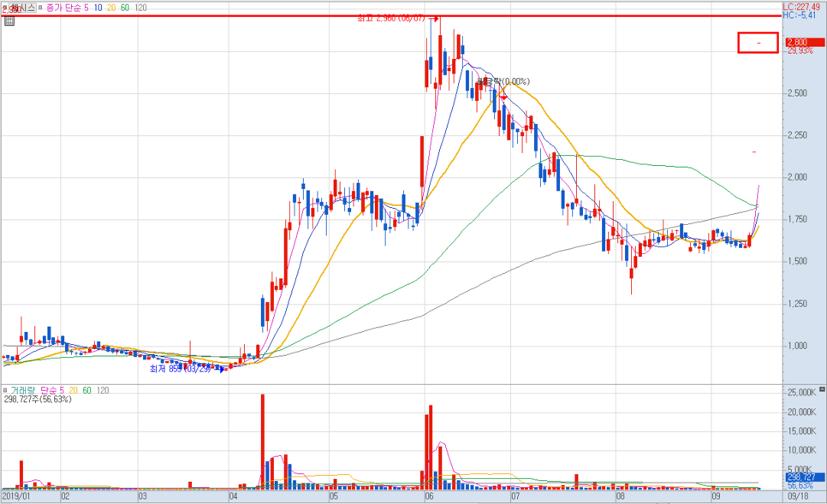Screen dimensions: 827x504
Task: Click the 거래량 volume indicator label
Action: click(x=23, y=390)
